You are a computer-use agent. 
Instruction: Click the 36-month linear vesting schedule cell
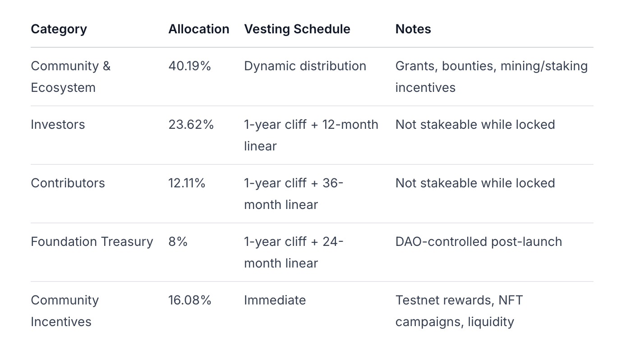click(294, 194)
